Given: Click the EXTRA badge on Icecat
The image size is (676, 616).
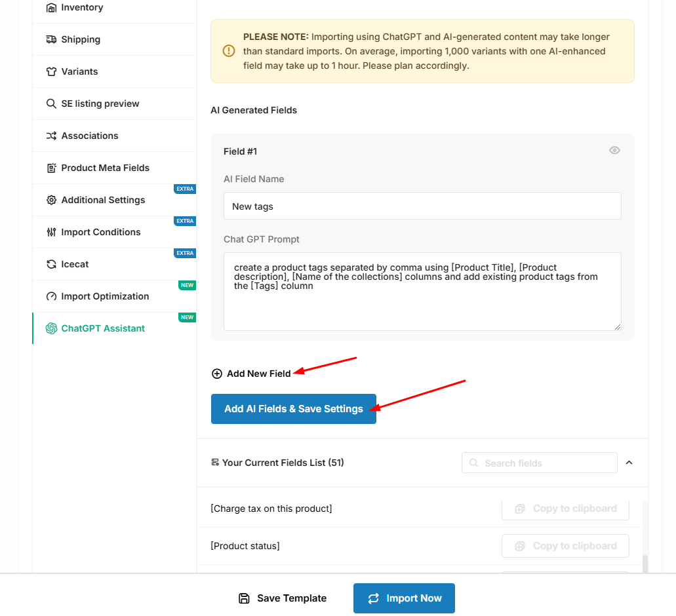Looking at the screenshot, I should pos(185,253).
